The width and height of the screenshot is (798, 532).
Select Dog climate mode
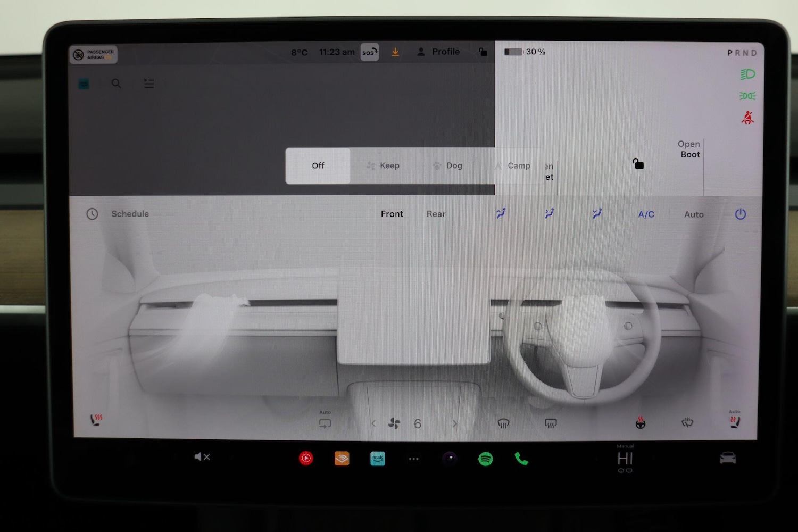tap(447, 165)
